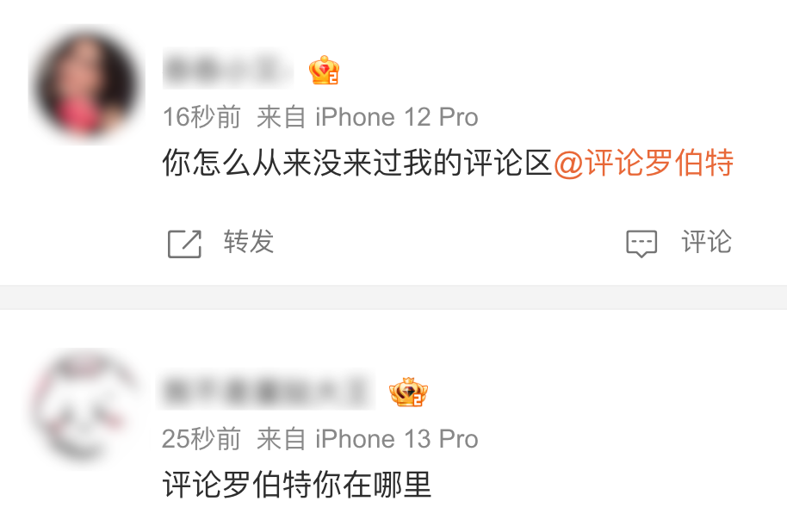787x532 pixels.
Task: Open the first poster's blurred round avatar
Action: pyautogui.click(x=87, y=85)
